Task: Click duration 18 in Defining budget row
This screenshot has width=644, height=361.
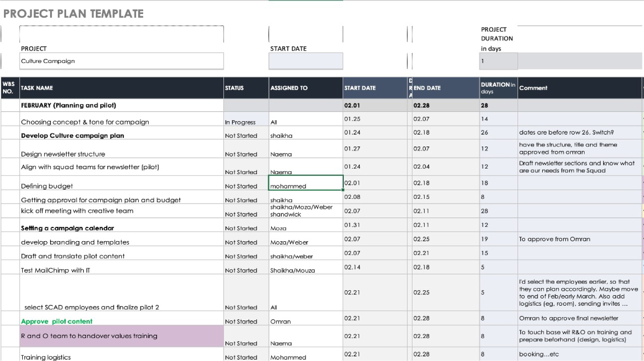Action: pos(498,183)
